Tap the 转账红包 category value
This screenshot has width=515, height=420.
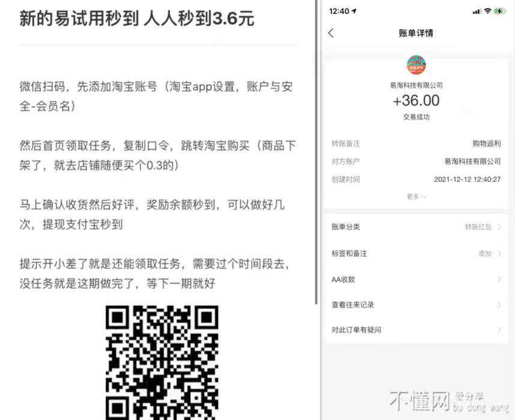(478, 227)
